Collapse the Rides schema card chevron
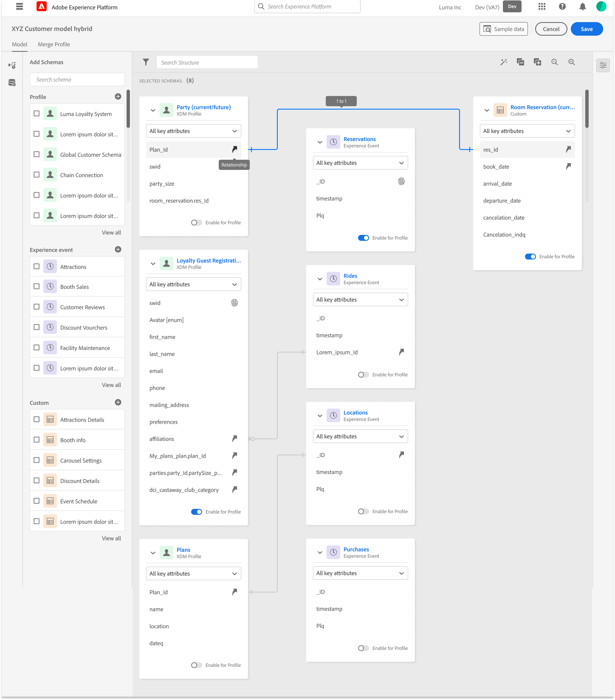Image resolution: width=615 pixels, height=700 pixels. [320, 279]
